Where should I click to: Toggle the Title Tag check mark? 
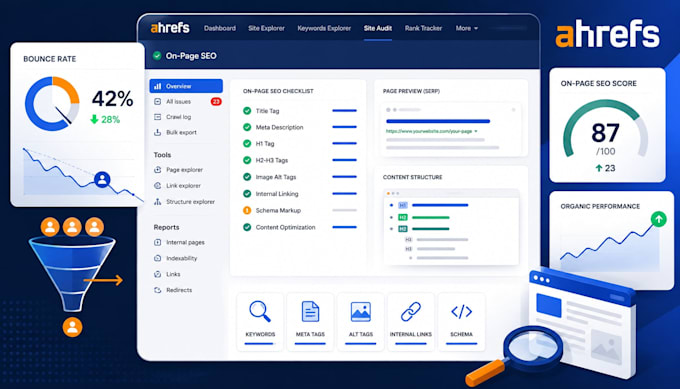pos(247,111)
